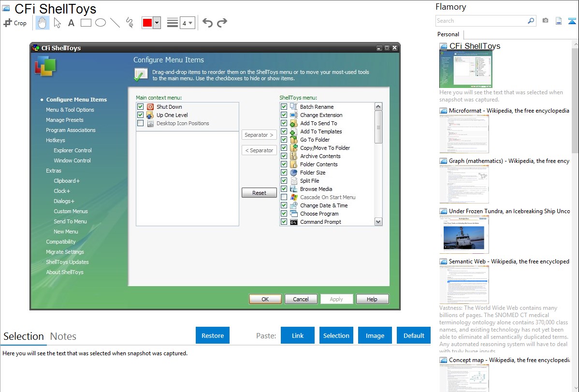Open Menu & Tool Options page
This screenshot has width=579, height=392.
coord(70,110)
